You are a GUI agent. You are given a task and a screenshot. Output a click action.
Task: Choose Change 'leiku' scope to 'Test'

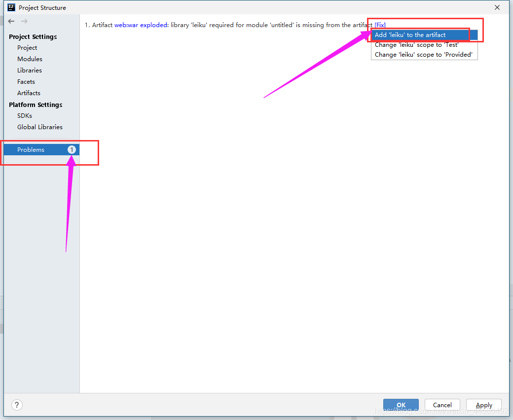(424, 45)
